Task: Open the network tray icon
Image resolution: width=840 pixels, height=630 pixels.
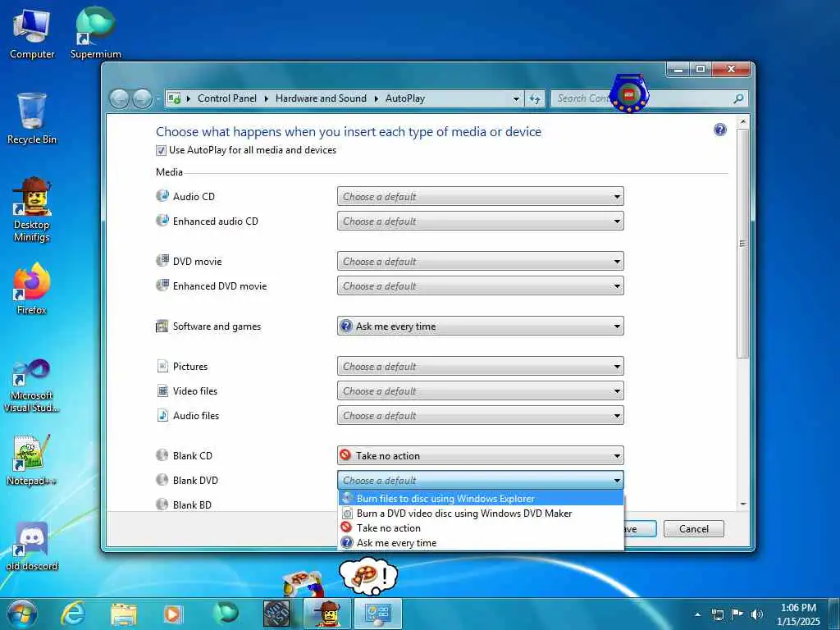Action: click(x=718, y=614)
